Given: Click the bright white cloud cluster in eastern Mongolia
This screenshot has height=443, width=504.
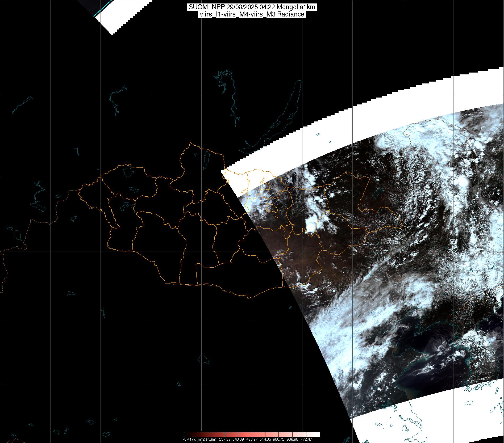Looking at the screenshot, I should click(310, 226).
